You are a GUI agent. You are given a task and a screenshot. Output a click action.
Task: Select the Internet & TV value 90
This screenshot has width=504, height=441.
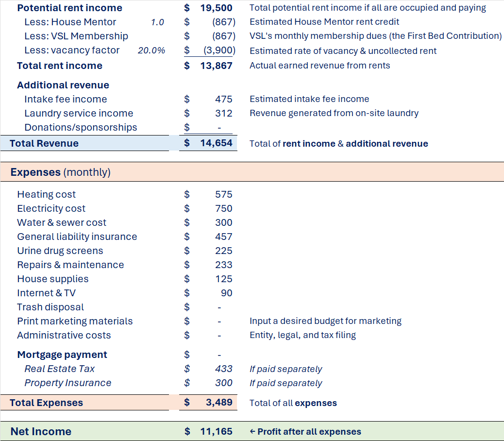tap(226, 293)
